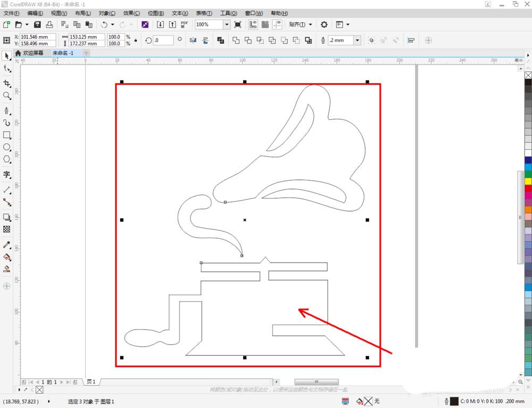Expand the document palette flyout arrow

[19, 389]
